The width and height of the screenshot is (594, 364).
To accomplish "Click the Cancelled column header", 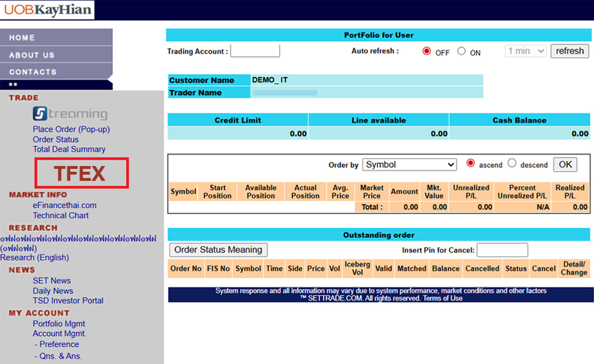I will pos(482,269).
